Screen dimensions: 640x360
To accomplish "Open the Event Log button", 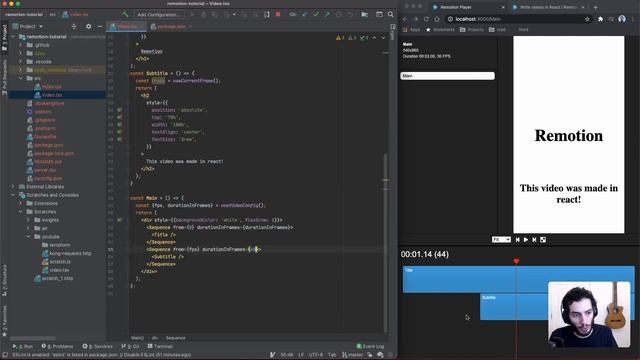I will coord(370,346).
